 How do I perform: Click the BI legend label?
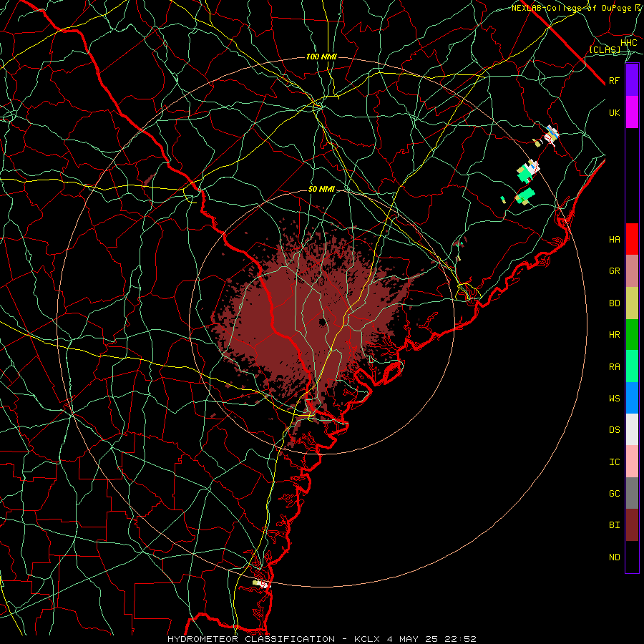[614, 525]
